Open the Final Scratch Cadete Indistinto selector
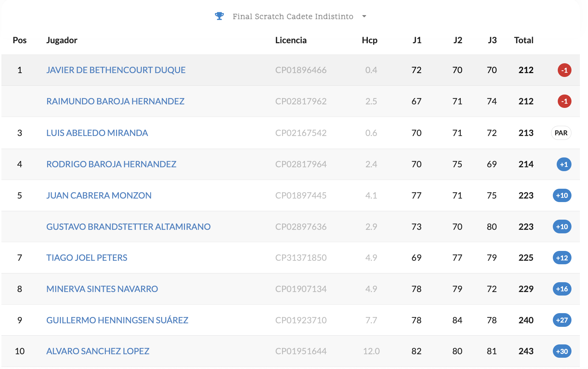 point(293,17)
